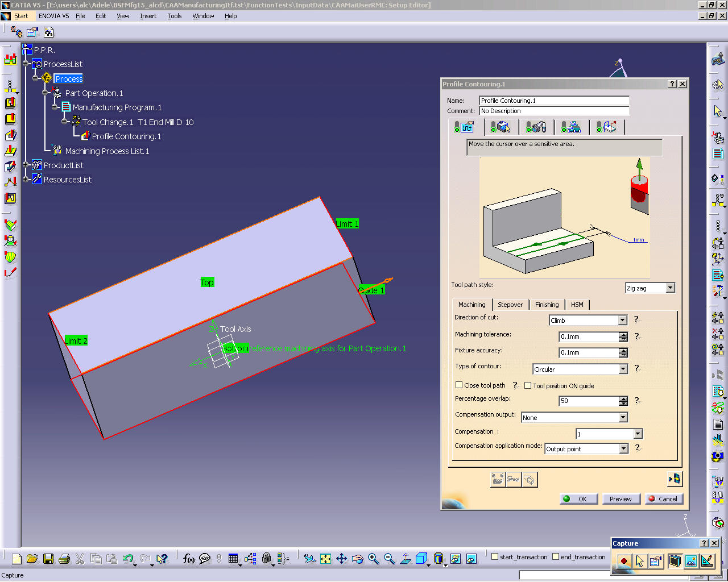Screen dimensions: 728x582
Task: Open the Insert menu
Action: tap(148, 16)
